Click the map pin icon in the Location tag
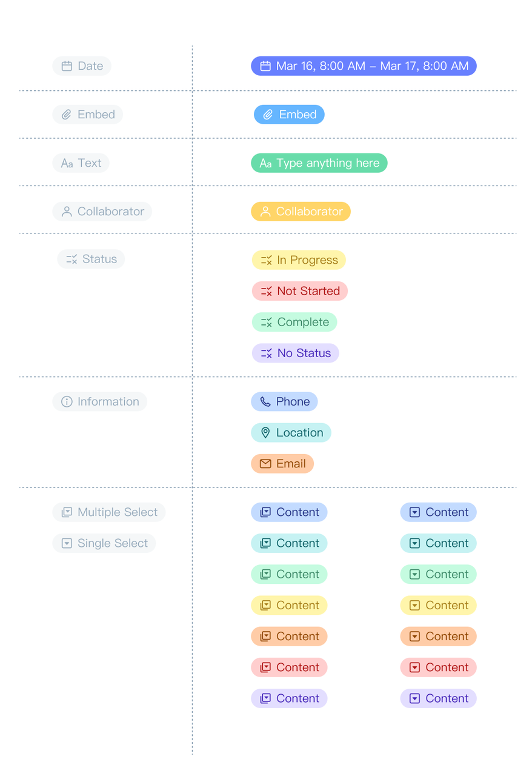532x776 pixels. click(x=265, y=433)
